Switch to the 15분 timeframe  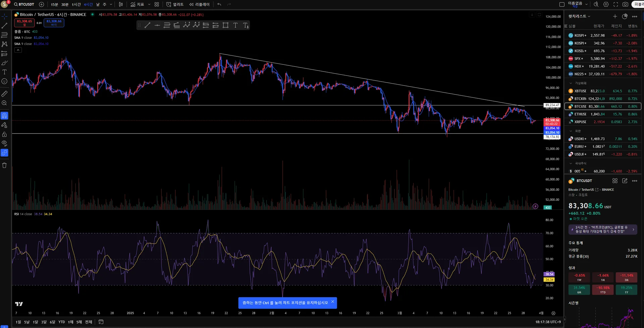click(x=54, y=4)
